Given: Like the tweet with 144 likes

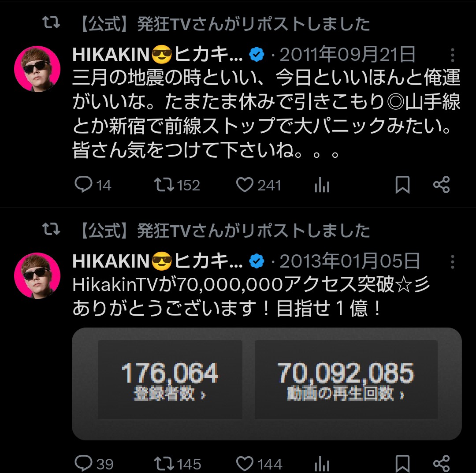Looking at the screenshot, I should [x=245, y=463].
